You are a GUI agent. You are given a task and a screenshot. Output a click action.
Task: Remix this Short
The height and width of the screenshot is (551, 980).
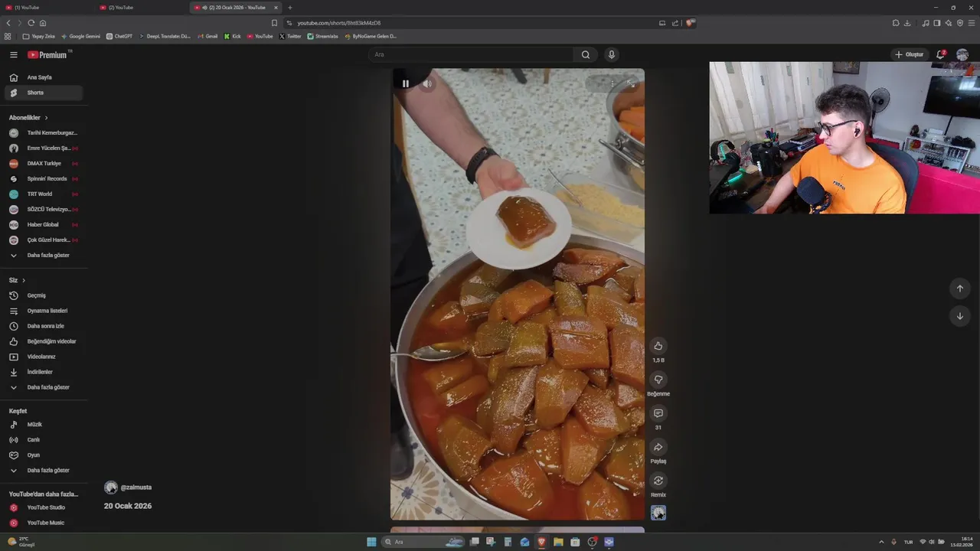tap(658, 481)
